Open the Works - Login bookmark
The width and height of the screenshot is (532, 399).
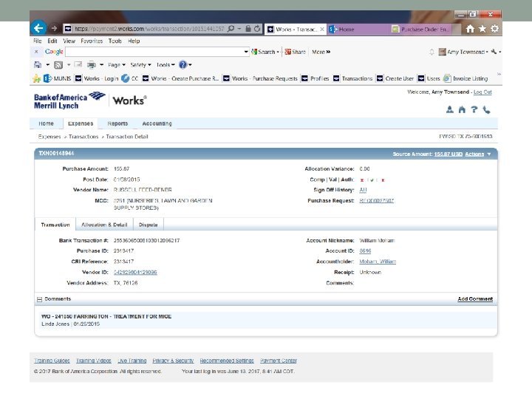[96, 78]
